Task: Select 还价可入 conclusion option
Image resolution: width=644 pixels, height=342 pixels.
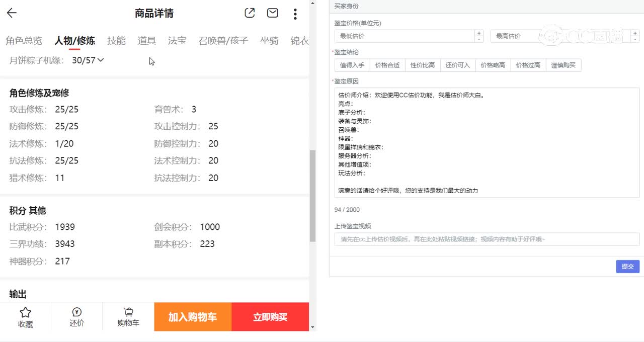Action: tap(458, 65)
